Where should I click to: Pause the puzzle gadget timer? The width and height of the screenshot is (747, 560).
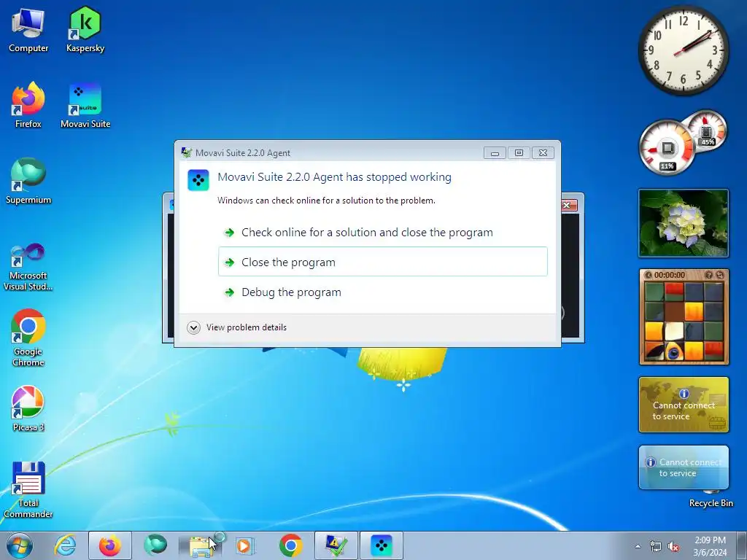[x=648, y=275]
